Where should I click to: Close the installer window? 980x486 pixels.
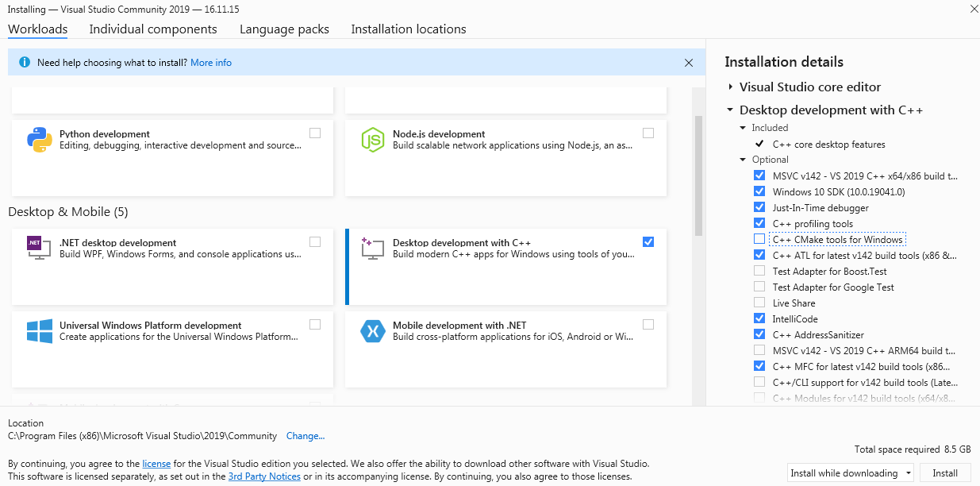(x=973, y=9)
